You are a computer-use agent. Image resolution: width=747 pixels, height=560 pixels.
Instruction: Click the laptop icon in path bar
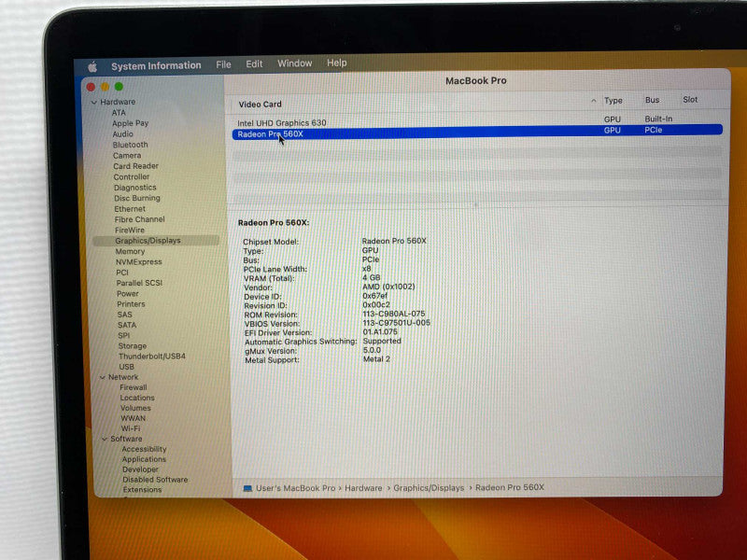(247, 489)
